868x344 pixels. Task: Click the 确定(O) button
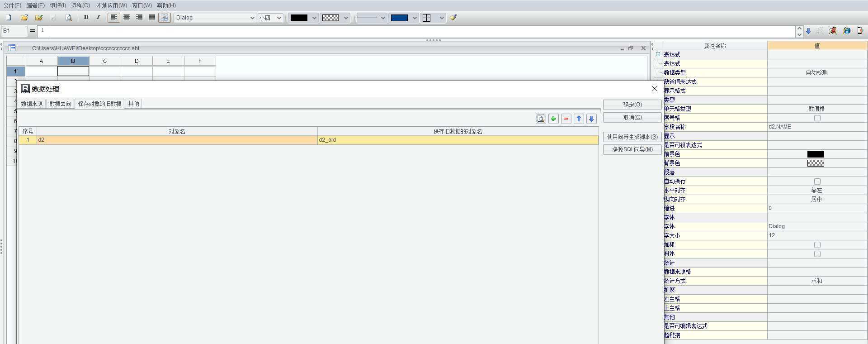(x=632, y=105)
